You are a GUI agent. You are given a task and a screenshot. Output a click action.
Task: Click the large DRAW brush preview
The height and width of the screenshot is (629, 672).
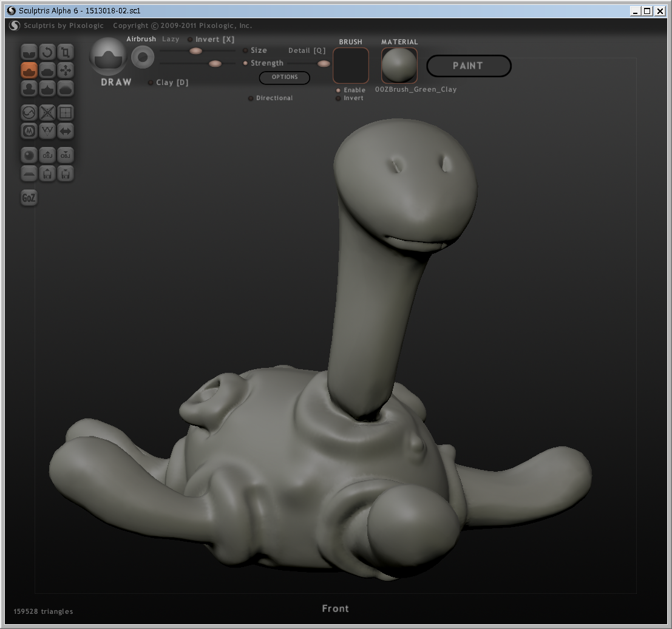click(109, 56)
